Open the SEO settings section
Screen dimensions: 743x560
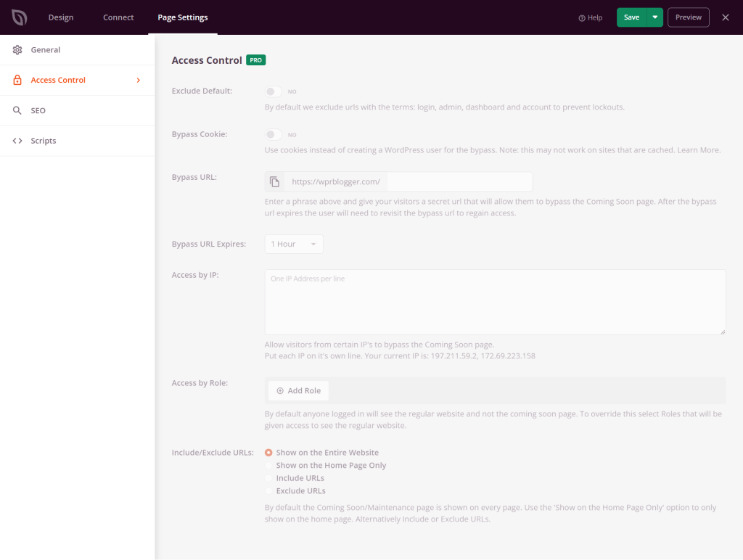pos(77,110)
